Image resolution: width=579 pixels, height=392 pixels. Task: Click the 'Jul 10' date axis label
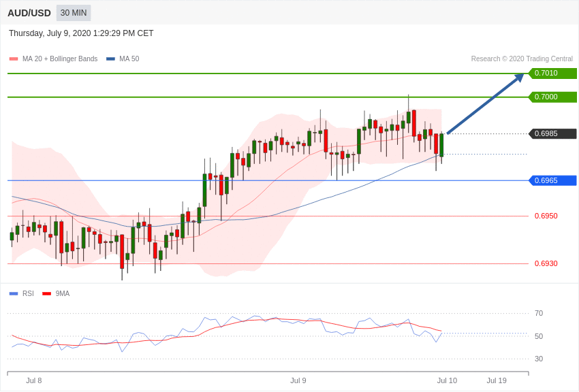tap(447, 380)
